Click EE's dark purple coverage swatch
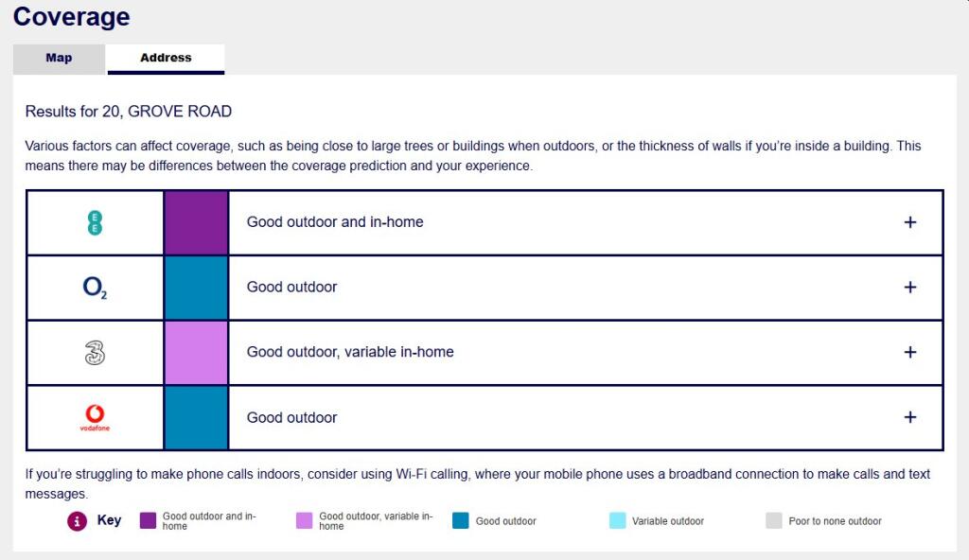Image resolution: width=969 pixels, height=560 pixels. pos(196,223)
